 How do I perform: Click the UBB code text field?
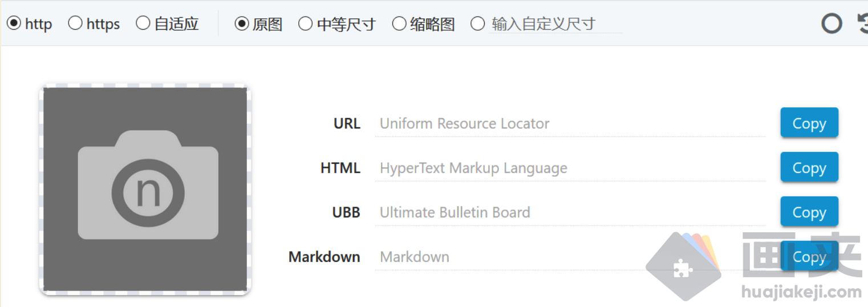[x=569, y=213]
